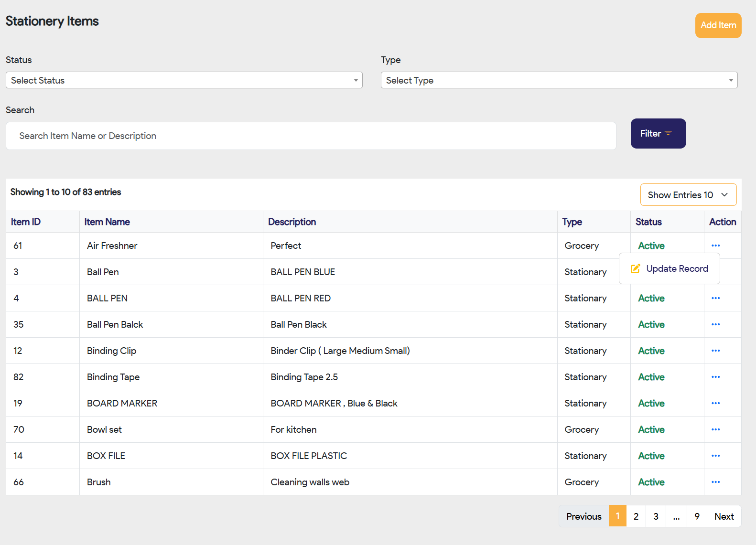The image size is (756, 545).
Task: Open action menu for Binding Clip row
Action: tap(715, 351)
